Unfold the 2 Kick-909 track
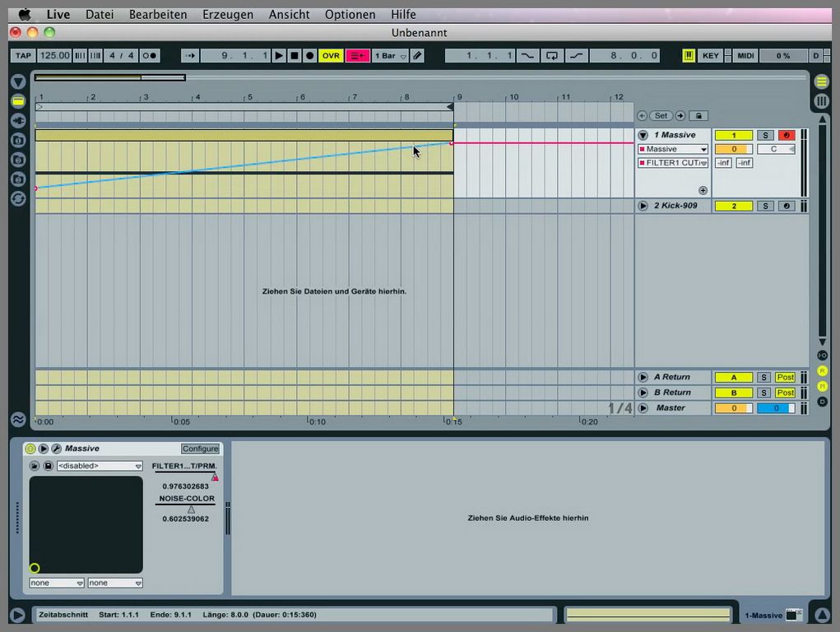 [x=643, y=206]
